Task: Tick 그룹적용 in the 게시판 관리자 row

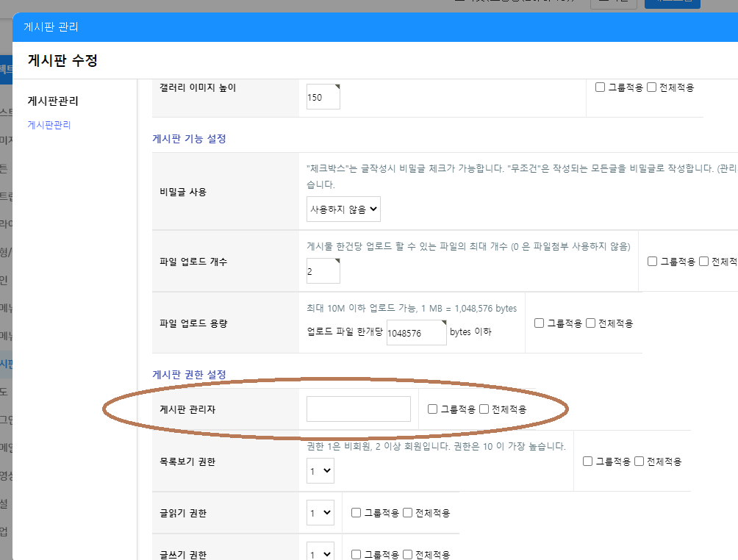Action: (433, 409)
